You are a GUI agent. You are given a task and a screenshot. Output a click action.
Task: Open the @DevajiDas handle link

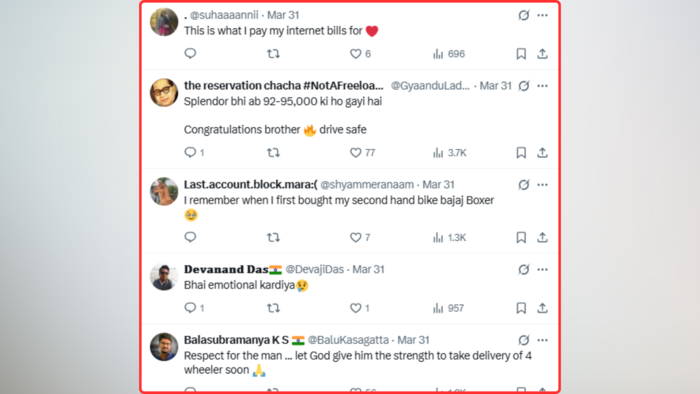click(x=315, y=270)
